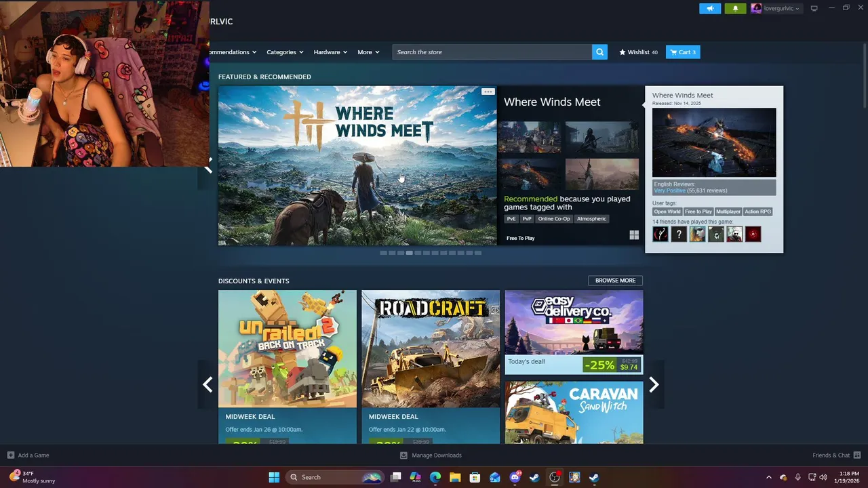
Task: Click the lovergurlvic profile avatar
Action: [756, 8]
